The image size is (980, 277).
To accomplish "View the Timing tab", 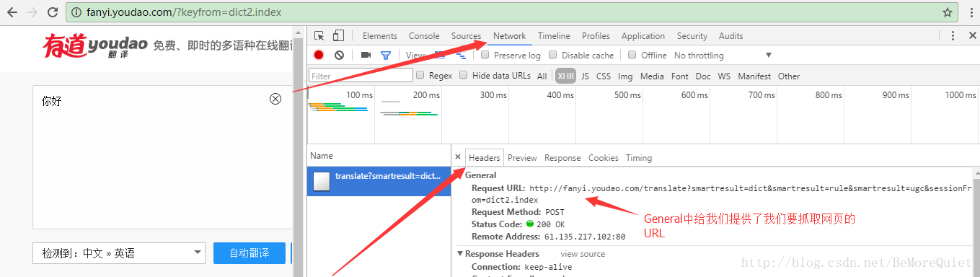I will (639, 157).
